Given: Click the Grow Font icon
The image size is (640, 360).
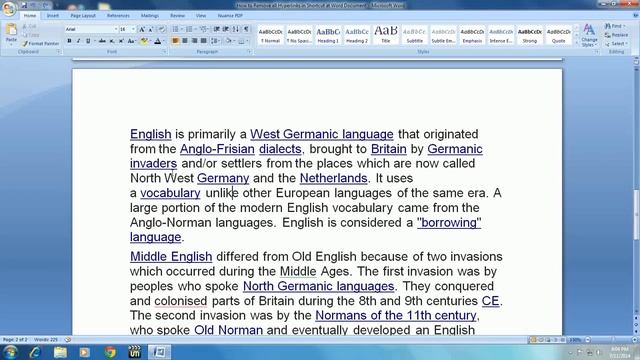Looking at the screenshot, I should [x=142, y=29].
